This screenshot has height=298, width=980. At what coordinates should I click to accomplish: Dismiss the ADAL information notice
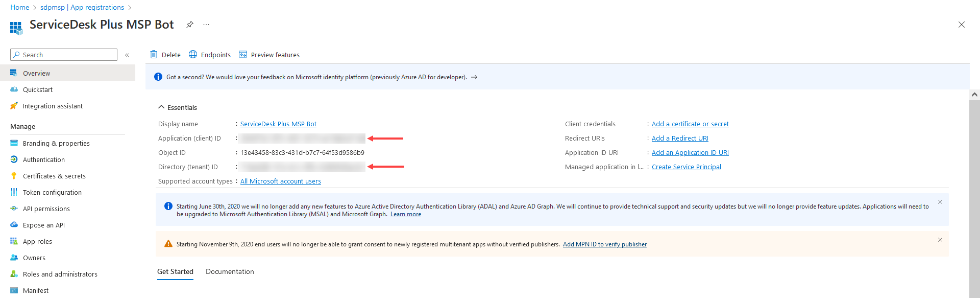click(x=940, y=202)
